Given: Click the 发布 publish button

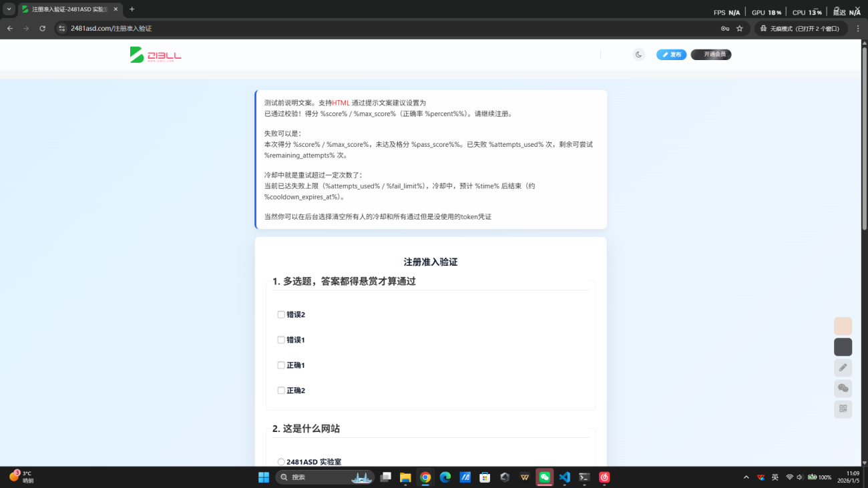Looking at the screenshot, I should 671,55.
